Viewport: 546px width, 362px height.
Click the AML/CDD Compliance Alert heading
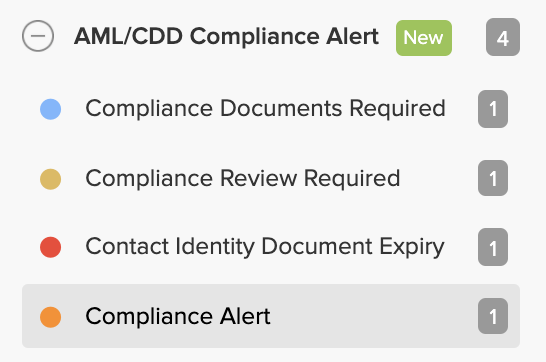coord(226,36)
